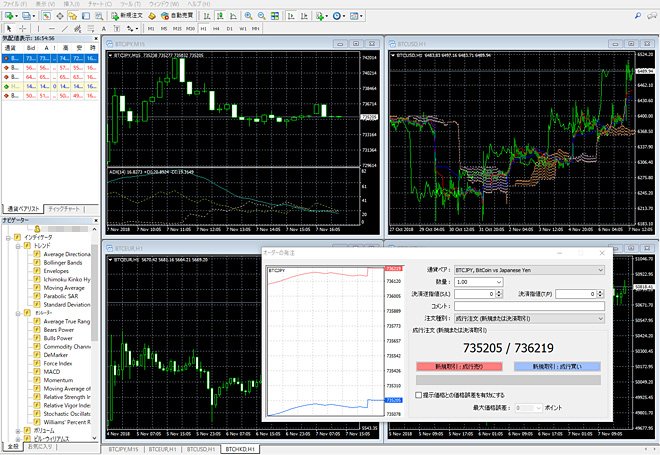Toggle the Auto Scroll chart icon
The width and height of the screenshot is (660, 455).
point(291,16)
